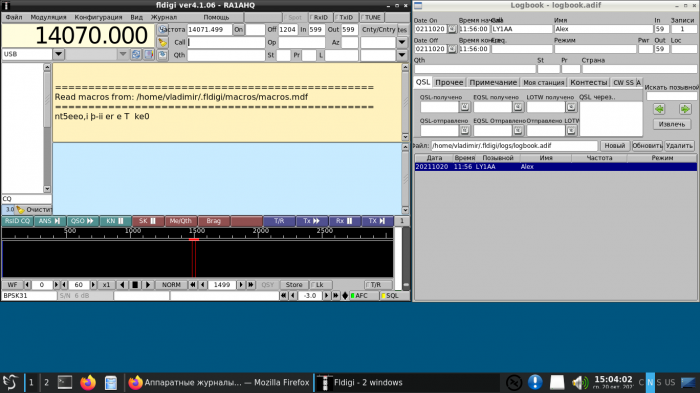Open the Моя станция tab
The width and height of the screenshot is (700, 393).
pos(543,82)
